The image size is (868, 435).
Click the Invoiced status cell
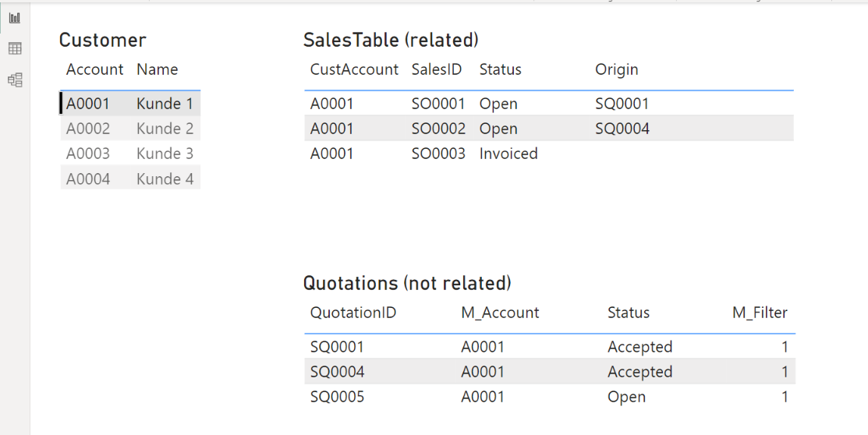(508, 154)
